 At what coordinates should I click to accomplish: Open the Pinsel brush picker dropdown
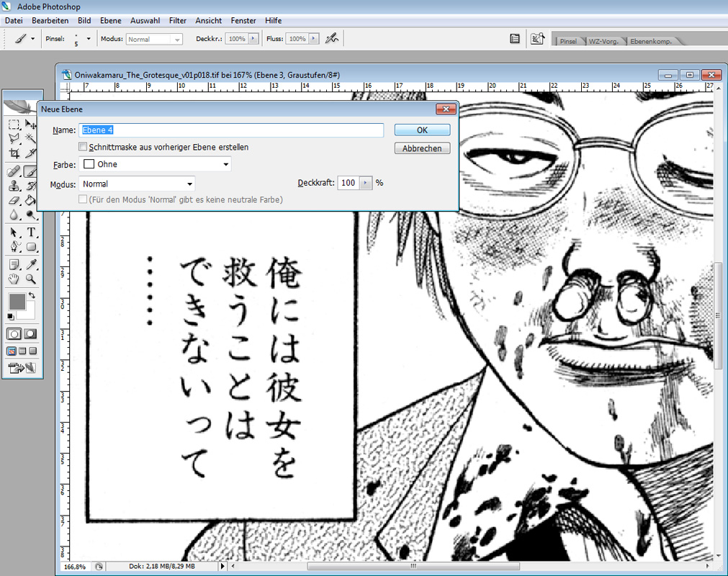[89, 39]
